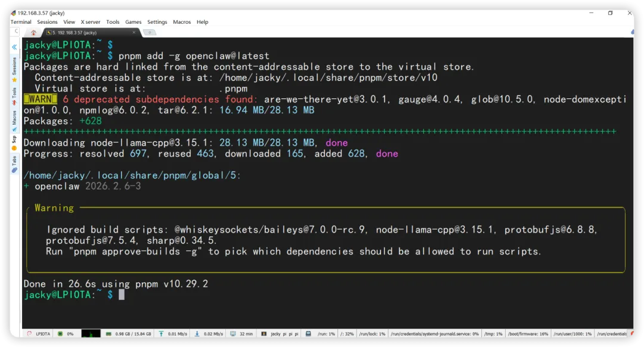Open the Macros sidebar tab
Image resolution: width=644 pixels, height=347 pixels.
click(14, 121)
